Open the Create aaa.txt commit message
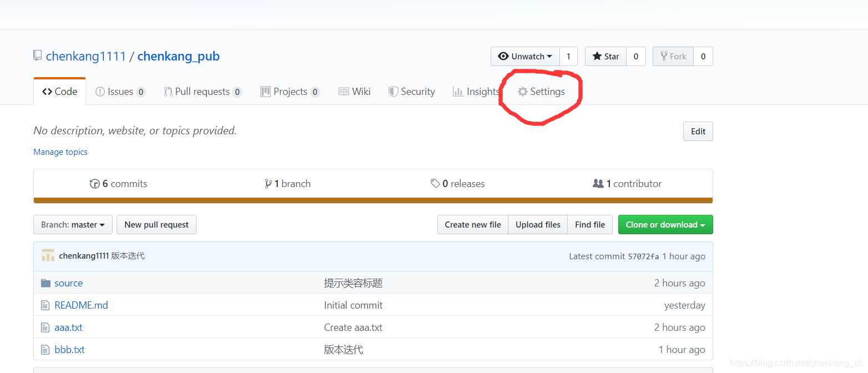This screenshot has width=868, height=373. coord(354,327)
